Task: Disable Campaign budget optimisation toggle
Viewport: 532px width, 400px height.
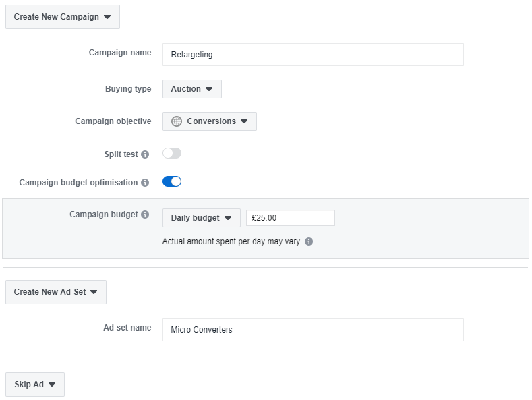Action: coord(172,181)
